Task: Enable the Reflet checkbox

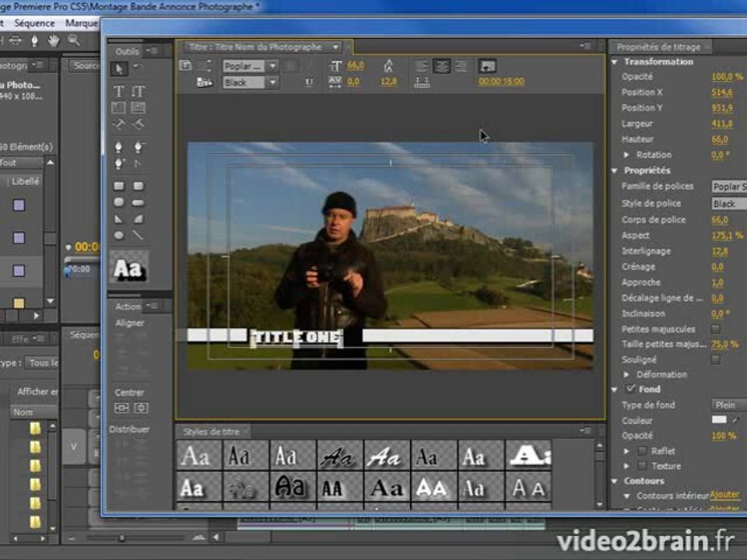Action: coord(642,450)
